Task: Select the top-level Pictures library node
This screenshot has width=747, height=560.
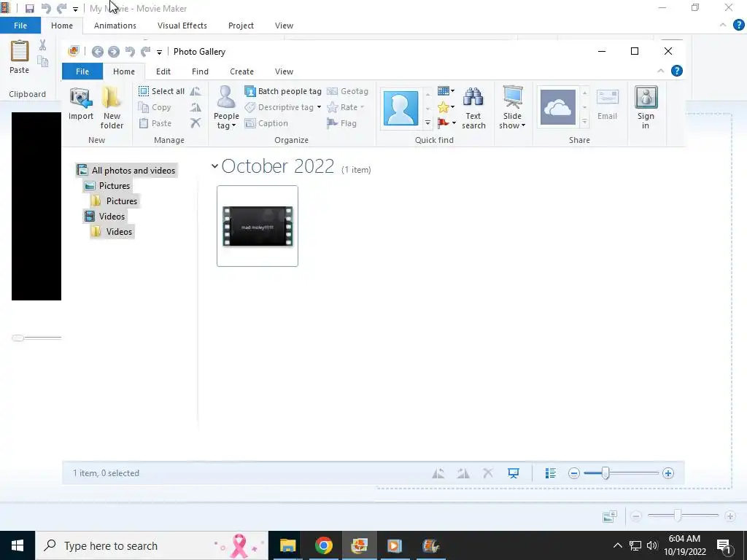Action: pyautogui.click(x=108, y=186)
